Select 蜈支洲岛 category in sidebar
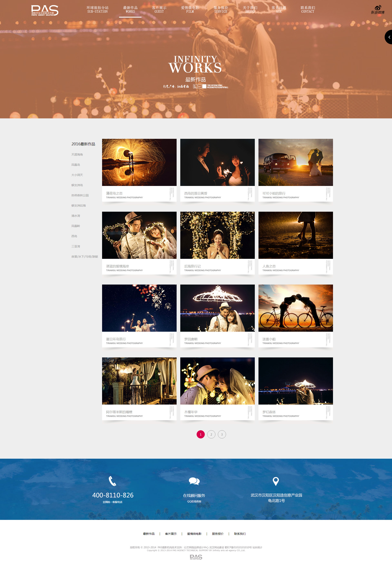The height and width of the screenshot is (565, 392). click(x=77, y=185)
